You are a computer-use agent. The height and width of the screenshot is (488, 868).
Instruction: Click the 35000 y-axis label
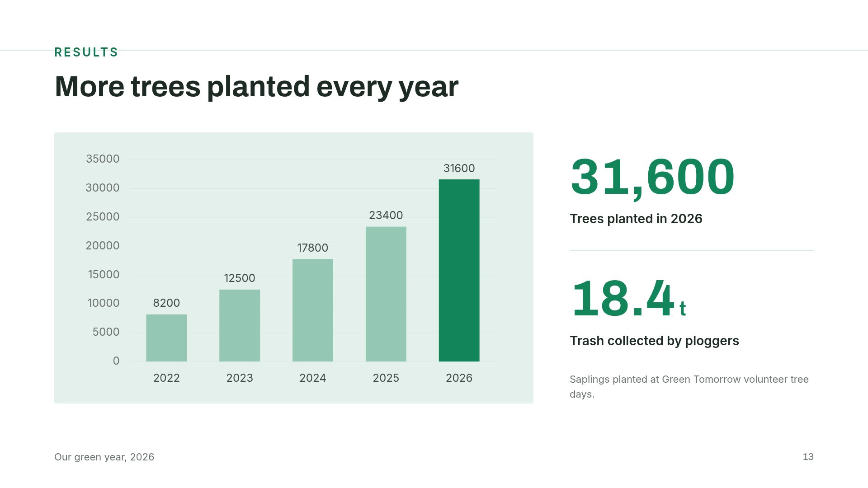tap(103, 159)
